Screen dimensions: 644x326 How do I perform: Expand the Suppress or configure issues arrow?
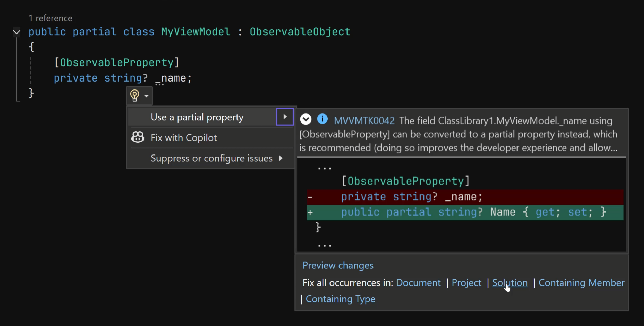tap(281, 158)
